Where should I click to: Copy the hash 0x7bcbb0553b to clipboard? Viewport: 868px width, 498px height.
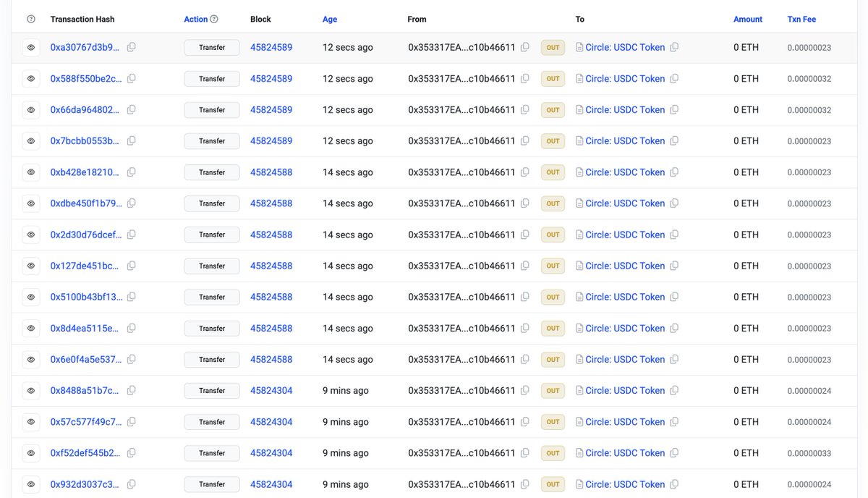(131, 140)
